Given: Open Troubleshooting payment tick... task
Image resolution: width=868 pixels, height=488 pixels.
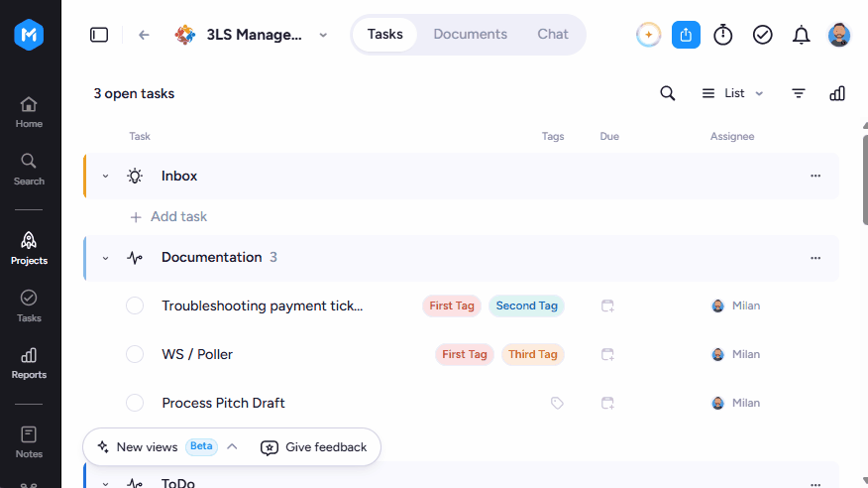Looking at the screenshot, I should tap(263, 305).
